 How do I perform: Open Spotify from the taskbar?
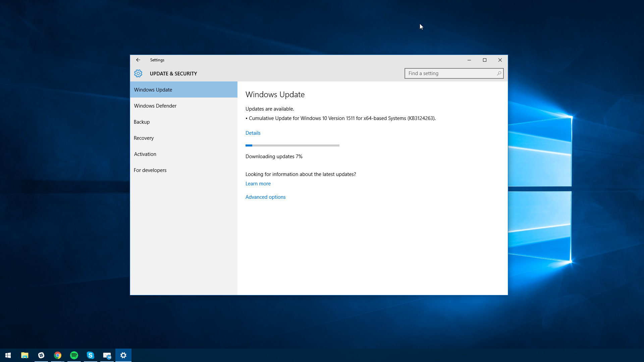(74, 355)
